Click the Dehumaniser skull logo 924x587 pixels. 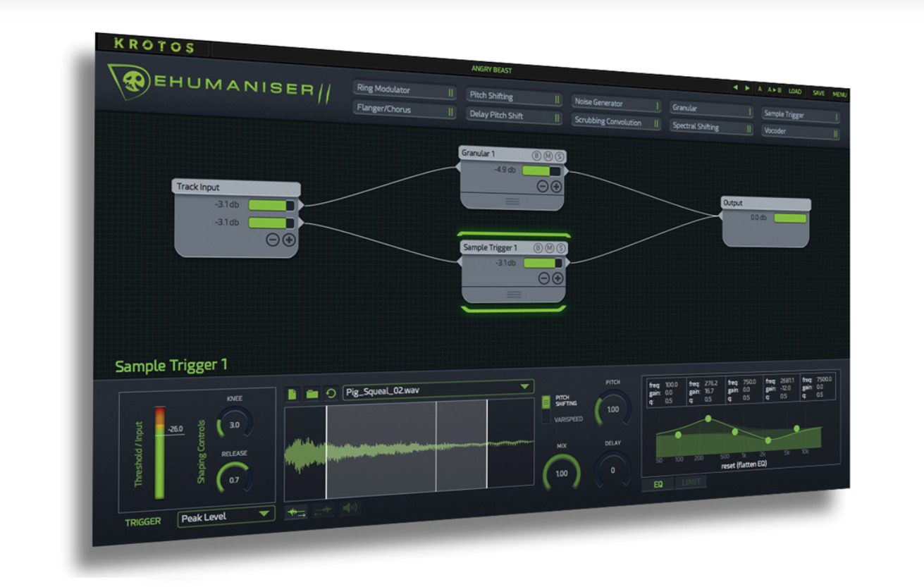[x=133, y=82]
